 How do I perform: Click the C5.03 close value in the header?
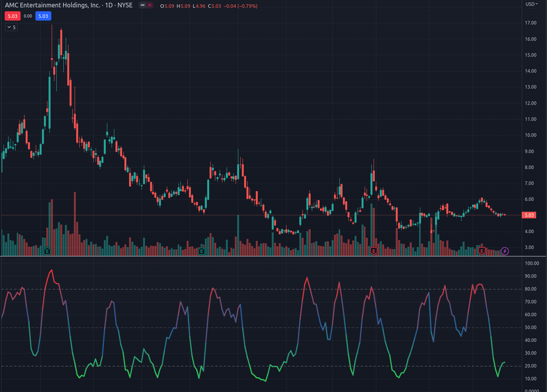point(215,6)
